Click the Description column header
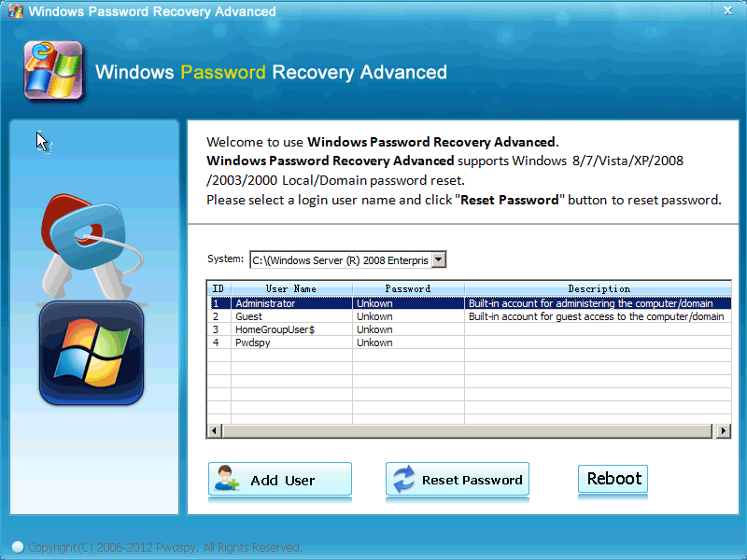The height and width of the screenshot is (560, 747). click(599, 288)
